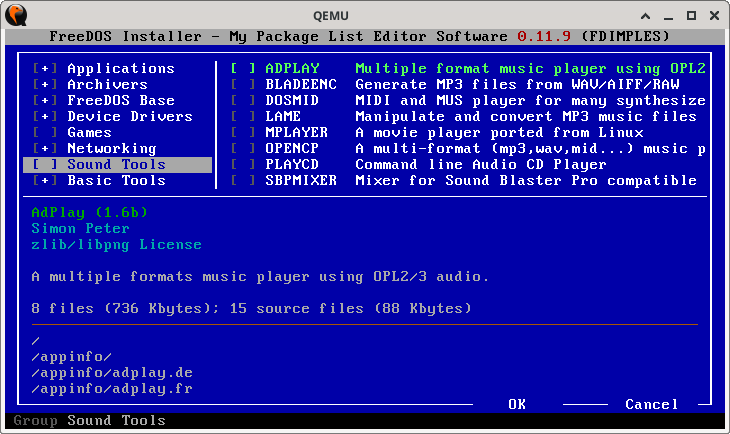This screenshot has width=730, height=434.
Task: Check the ADPLAY package checkbox
Action: (x=243, y=68)
